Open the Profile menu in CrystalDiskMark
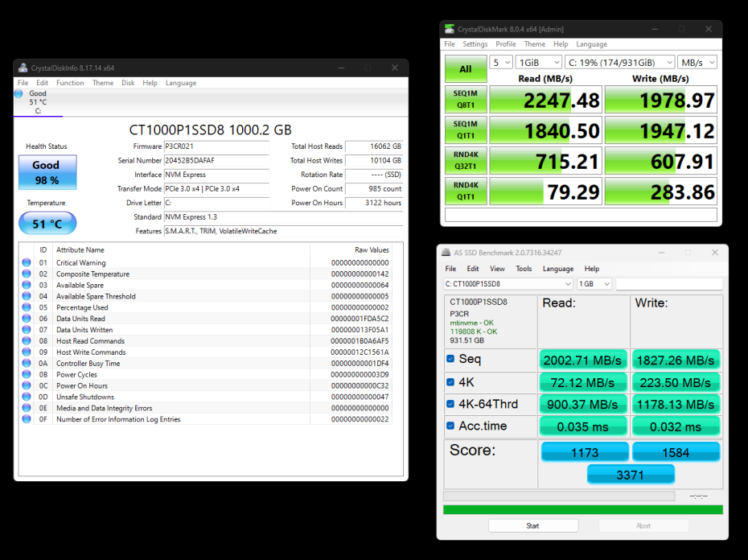The image size is (748, 560). [x=506, y=44]
